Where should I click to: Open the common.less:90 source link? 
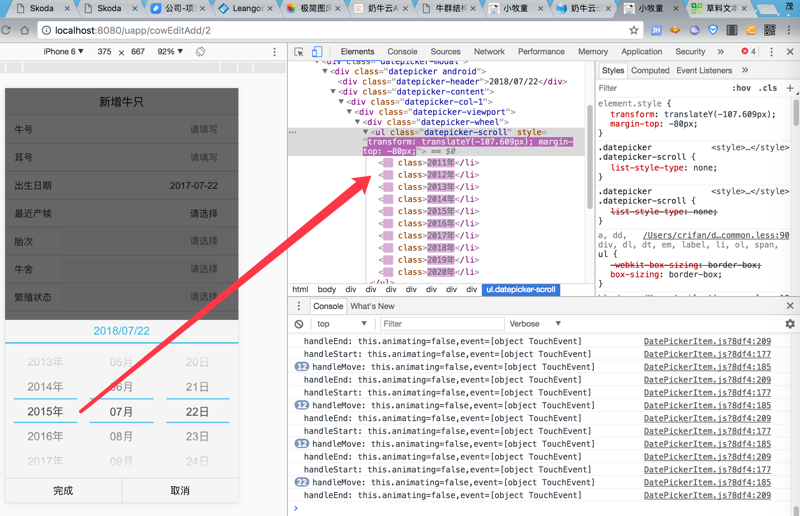(716, 235)
